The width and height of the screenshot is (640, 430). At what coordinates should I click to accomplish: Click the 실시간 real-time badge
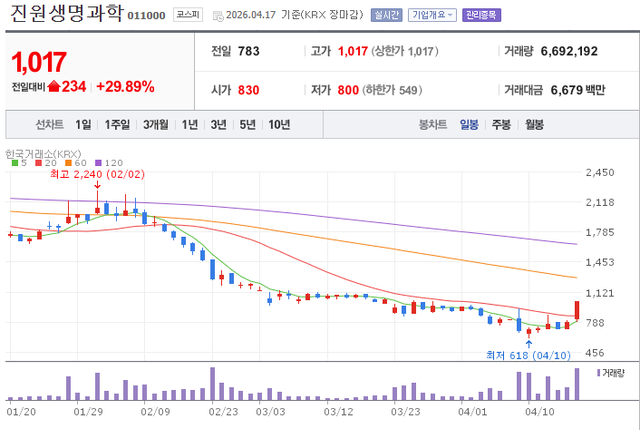pos(384,16)
